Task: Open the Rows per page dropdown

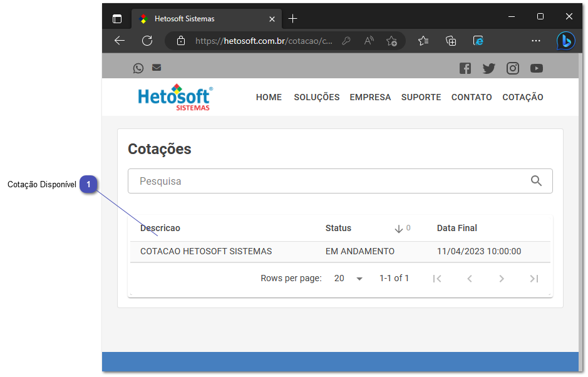Action: coord(348,278)
